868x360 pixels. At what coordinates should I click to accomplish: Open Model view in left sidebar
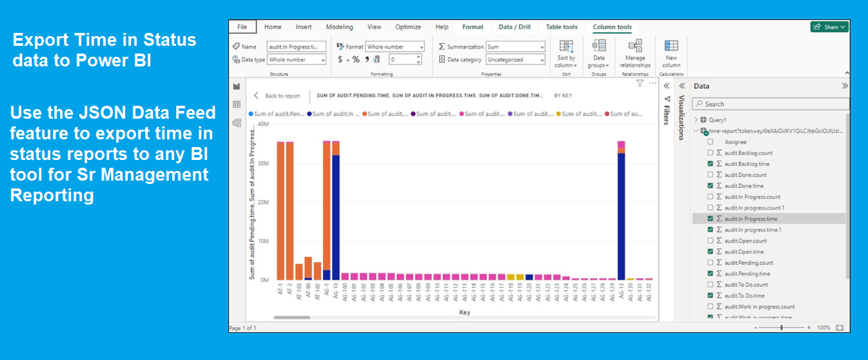pos(237,123)
